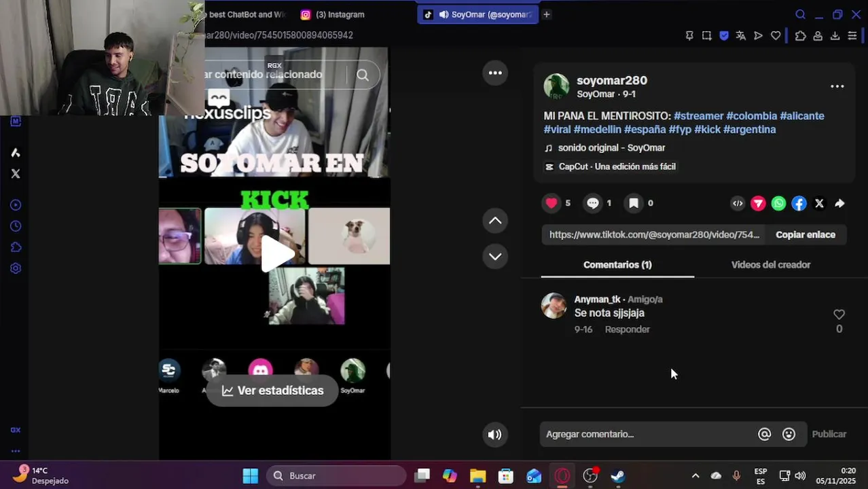Click the video search magnifier icon
The image size is (868, 489).
[363, 75]
